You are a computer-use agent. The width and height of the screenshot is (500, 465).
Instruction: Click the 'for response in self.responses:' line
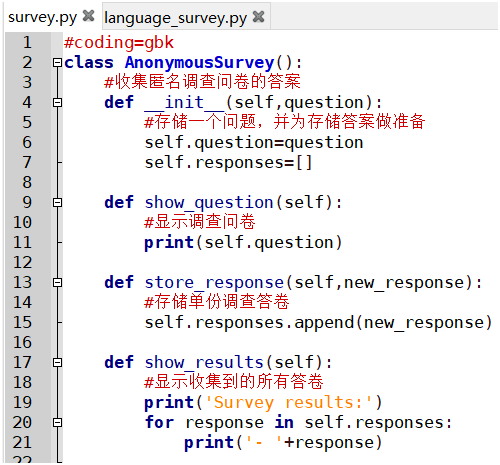click(x=298, y=423)
